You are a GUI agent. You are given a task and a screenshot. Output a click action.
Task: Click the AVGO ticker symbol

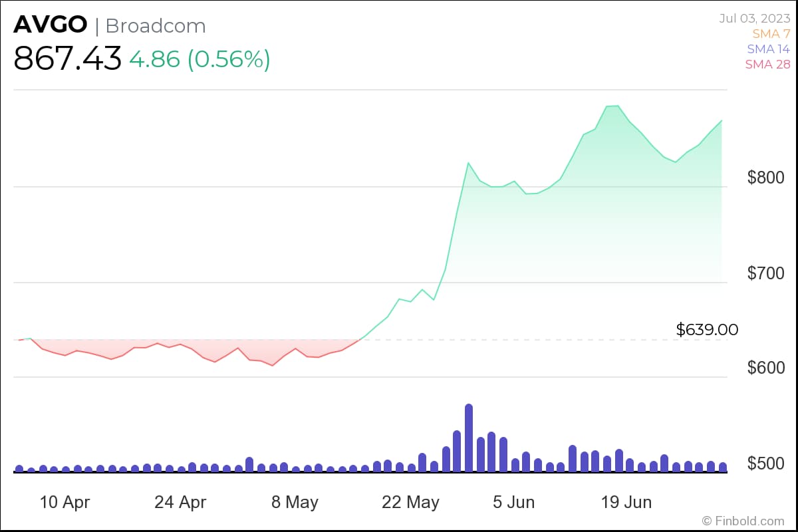tap(51, 25)
